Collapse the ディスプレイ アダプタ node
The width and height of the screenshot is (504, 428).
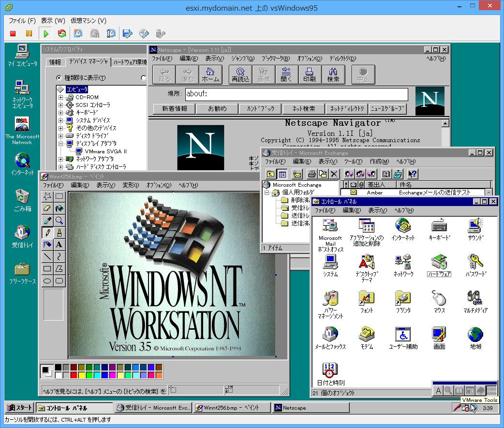(x=60, y=144)
